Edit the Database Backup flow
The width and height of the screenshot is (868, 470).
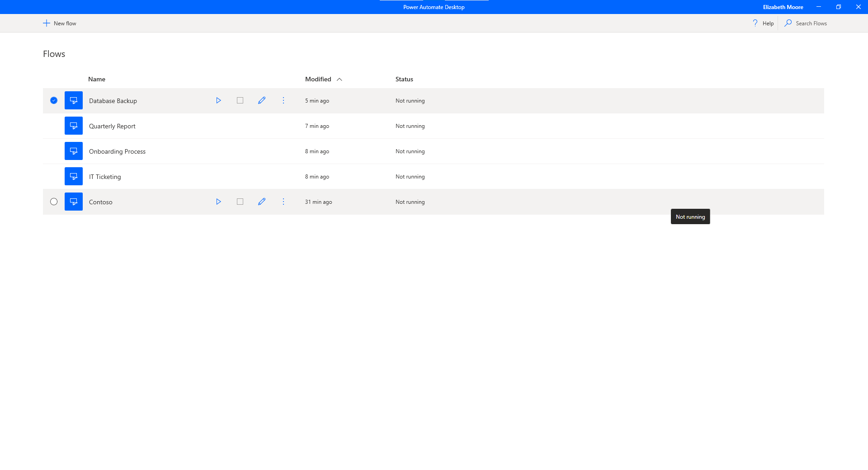262,100
